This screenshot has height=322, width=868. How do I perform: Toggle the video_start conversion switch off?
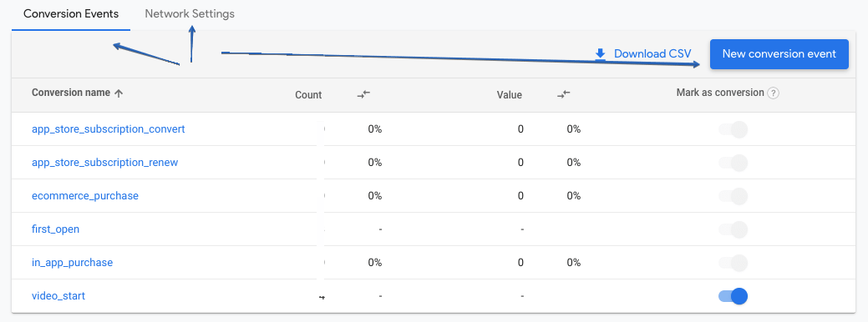point(733,296)
